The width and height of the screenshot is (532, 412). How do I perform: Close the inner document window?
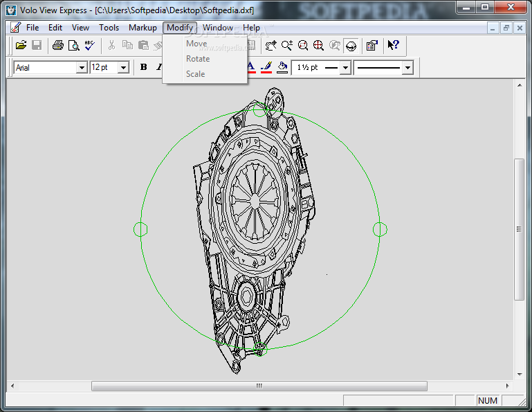pos(520,28)
